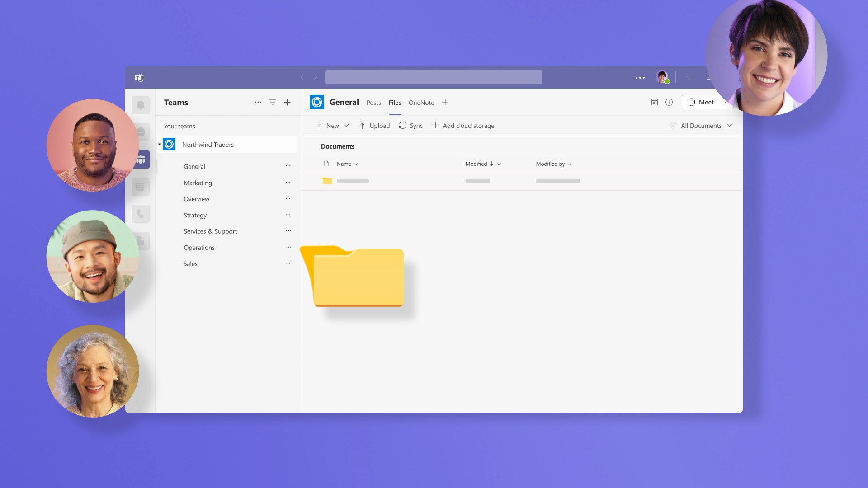Open the Activity bell icon
The height and width of the screenshot is (488, 868).
[141, 105]
